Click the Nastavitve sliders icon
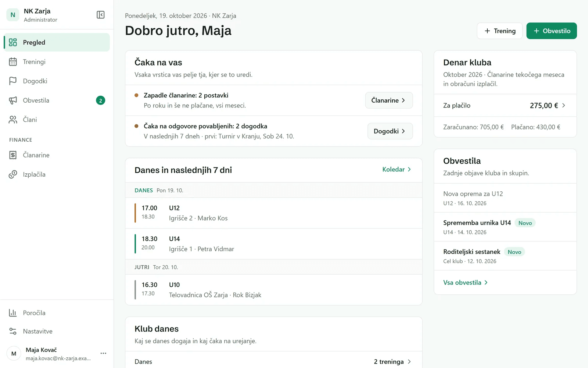Screen dimensions: 588x368 tap(13, 331)
